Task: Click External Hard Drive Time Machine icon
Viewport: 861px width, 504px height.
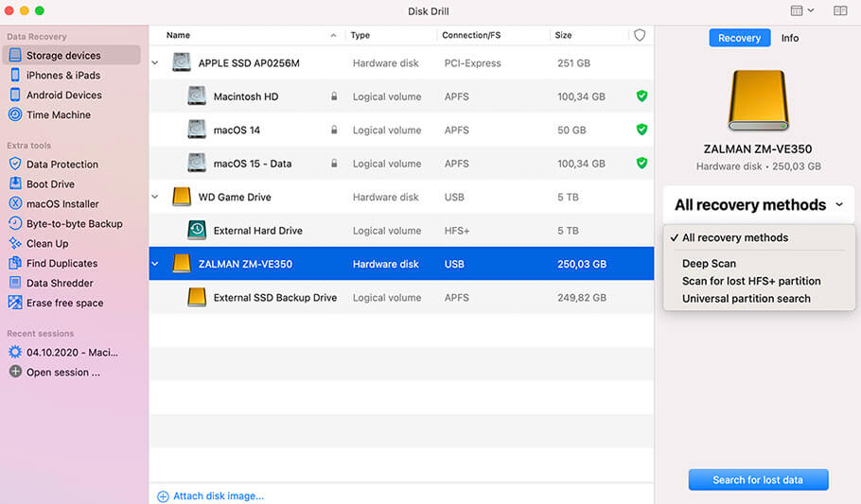Action: pos(197,230)
